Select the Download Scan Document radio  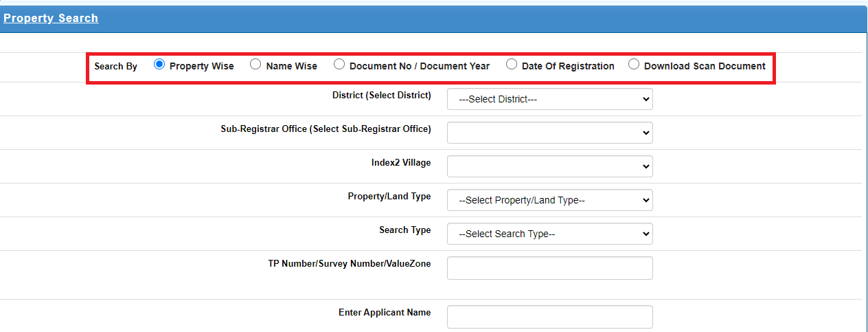[634, 65]
